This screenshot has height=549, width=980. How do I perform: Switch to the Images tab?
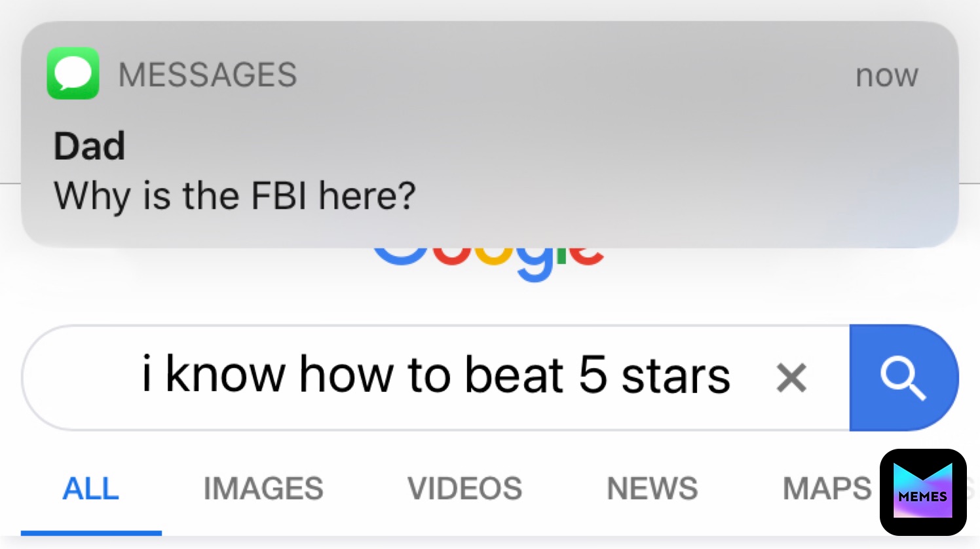click(263, 489)
